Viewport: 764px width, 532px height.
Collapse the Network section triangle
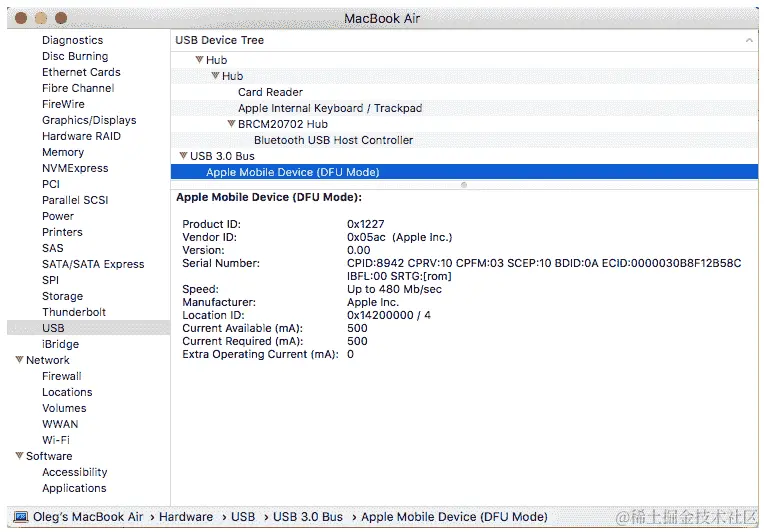[x=19, y=360]
